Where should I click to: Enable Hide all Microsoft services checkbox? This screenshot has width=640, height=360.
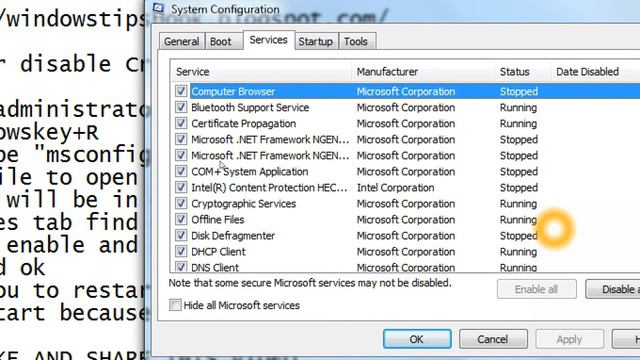tap(175, 305)
